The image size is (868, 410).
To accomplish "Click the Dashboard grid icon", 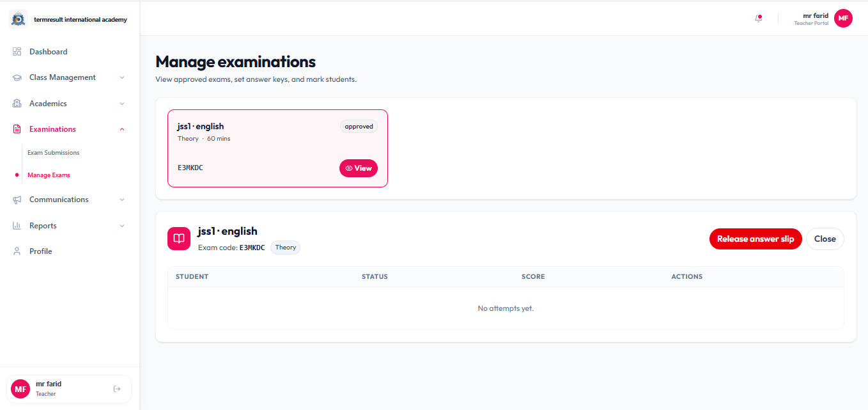I will coord(17,52).
